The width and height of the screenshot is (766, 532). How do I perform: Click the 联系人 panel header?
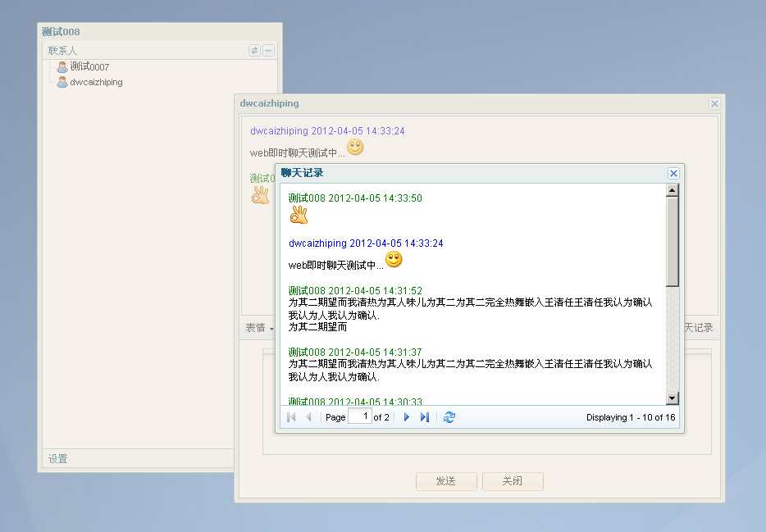pyautogui.click(x=160, y=50)
